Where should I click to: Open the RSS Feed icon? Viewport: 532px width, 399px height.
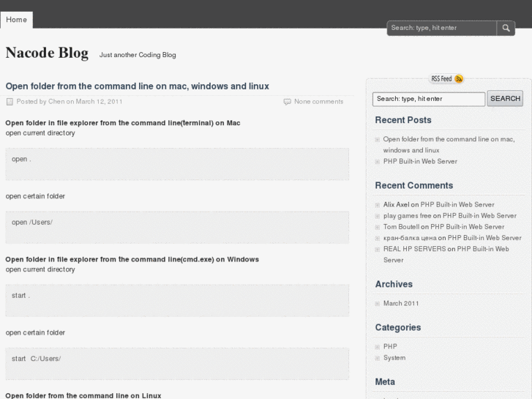[x=459, y=79]
